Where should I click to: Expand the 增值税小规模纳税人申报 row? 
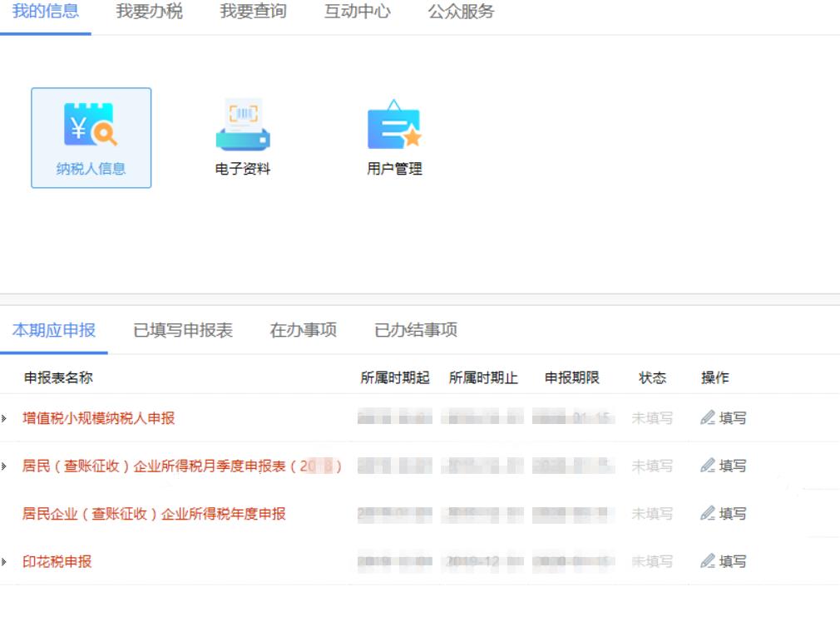click(x=4, y=419)
